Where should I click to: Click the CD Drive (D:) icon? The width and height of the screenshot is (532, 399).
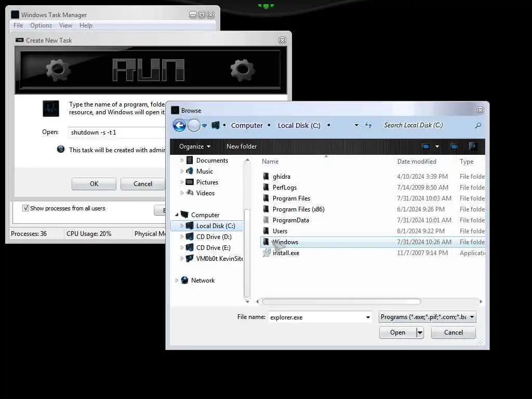(x=190, y=236)
